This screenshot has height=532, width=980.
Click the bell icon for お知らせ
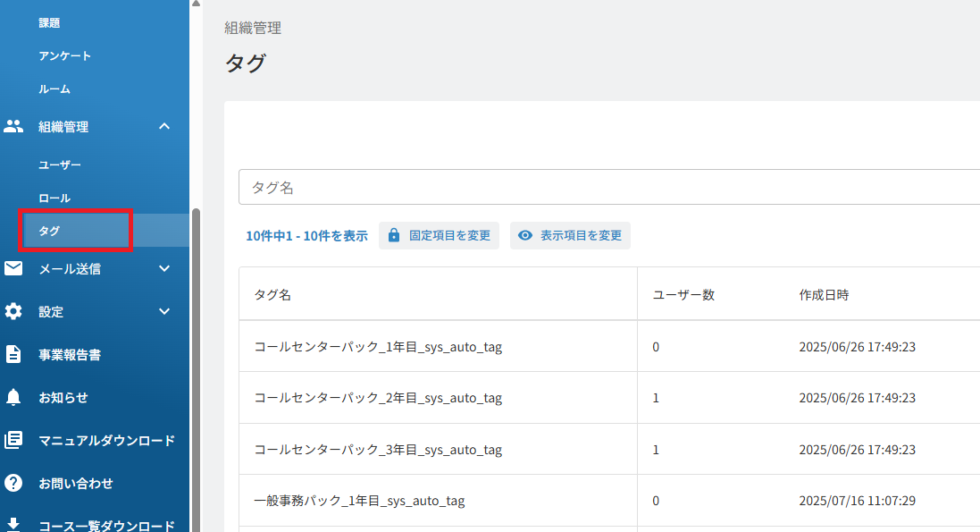pyautogui.click(x=13, y=397)
